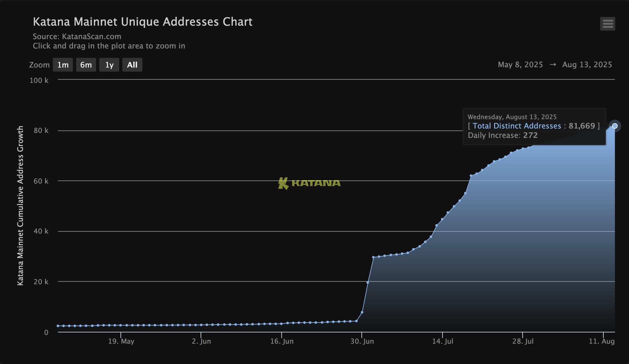Click the chart title text

tap(143, 22)
